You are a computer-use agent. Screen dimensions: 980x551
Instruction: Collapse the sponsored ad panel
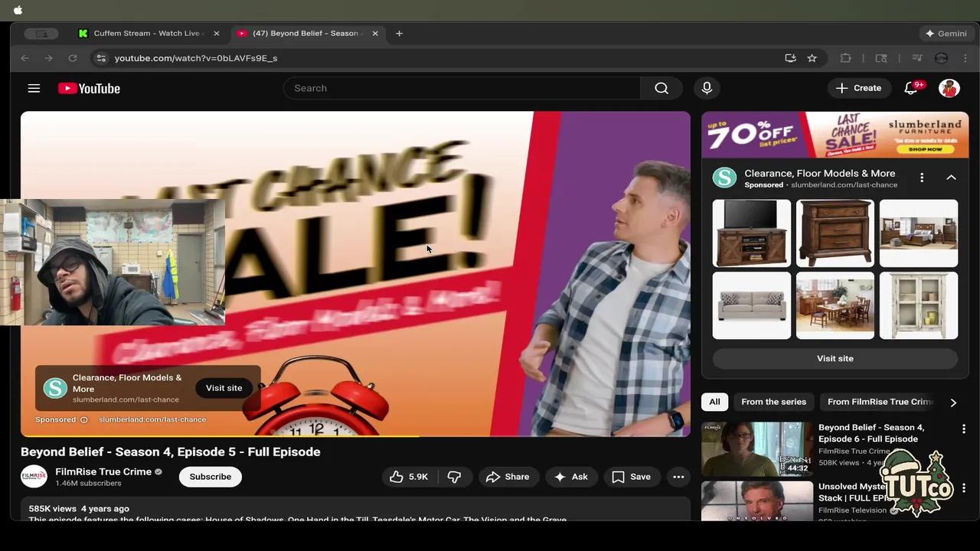[x=951, y=178]
